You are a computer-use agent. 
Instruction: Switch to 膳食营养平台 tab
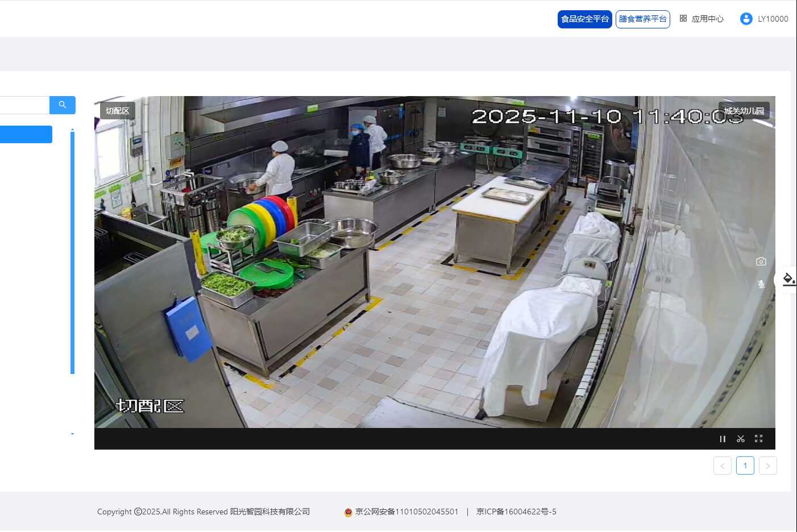[642, 19]
